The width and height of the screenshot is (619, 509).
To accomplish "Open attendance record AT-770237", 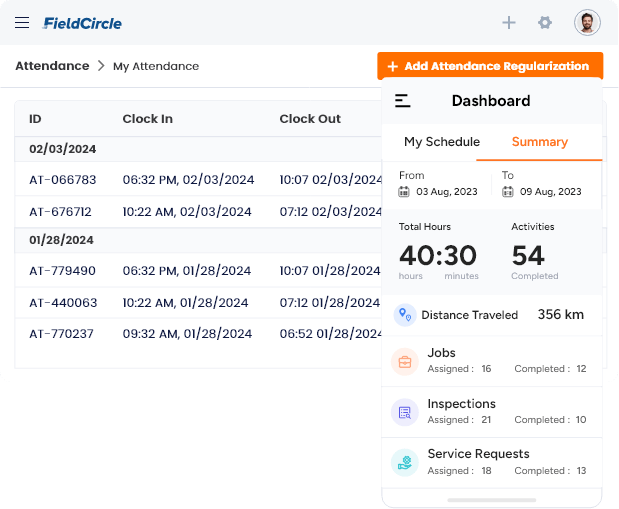I will [61, 334].
